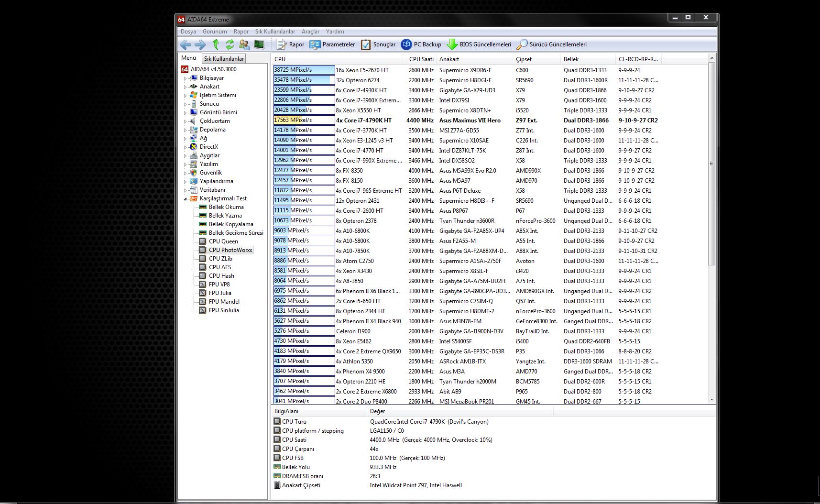Switch to the Sık Kullanılanlar sidebar tab

click(224, 59)
